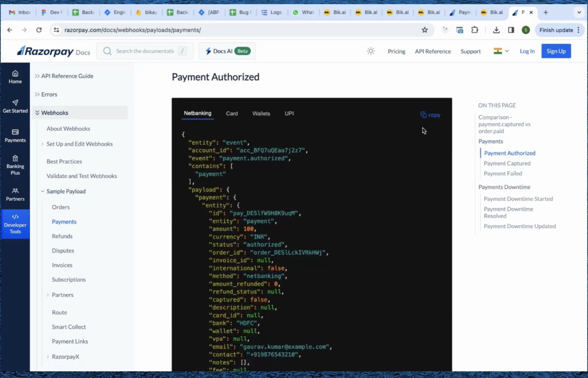Image resolution: width=588 pixels, height=378 pixels.
Task: Copy the payload code with copy icon
Action: (430, 115)
